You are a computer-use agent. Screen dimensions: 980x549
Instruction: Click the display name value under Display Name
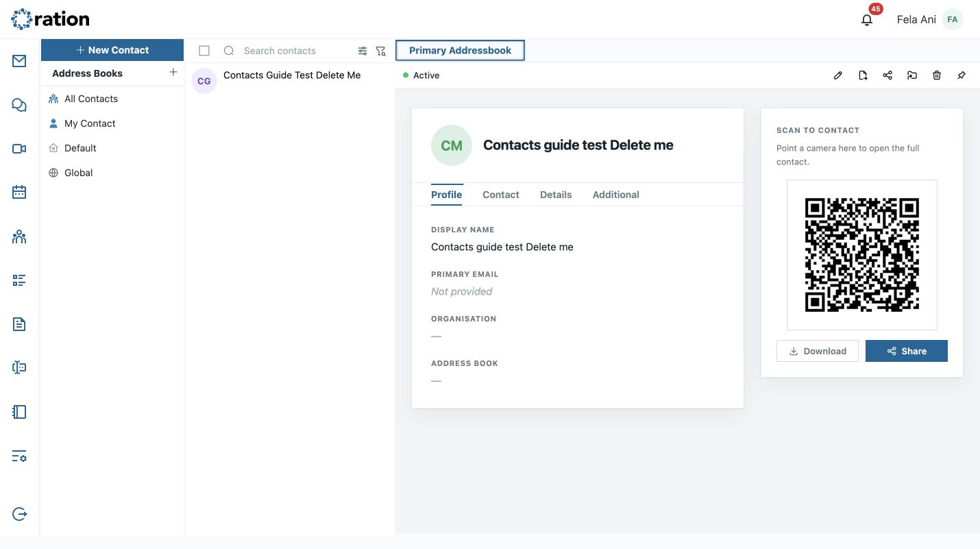(502, 247)
